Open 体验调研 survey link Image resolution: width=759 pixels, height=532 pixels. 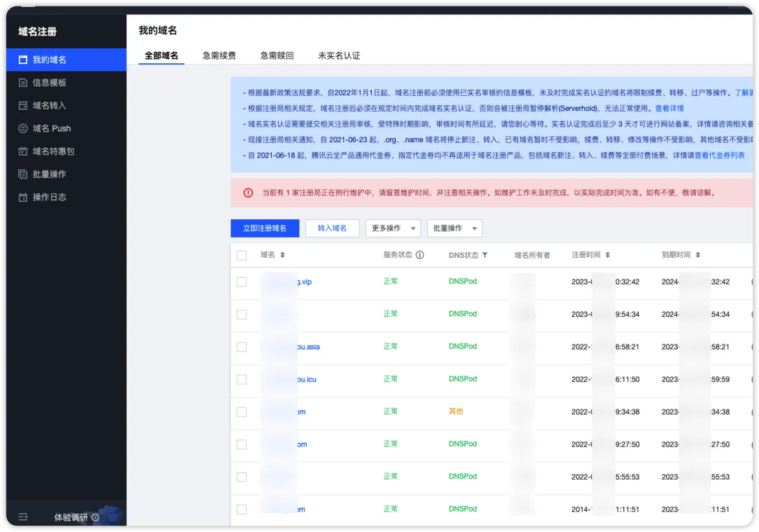(77, 518)
